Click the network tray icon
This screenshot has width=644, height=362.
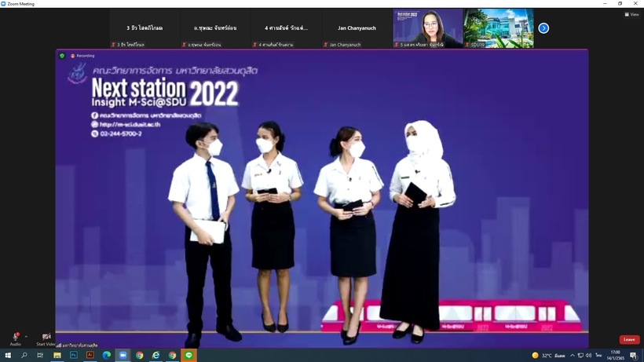(x=580, y=356)
